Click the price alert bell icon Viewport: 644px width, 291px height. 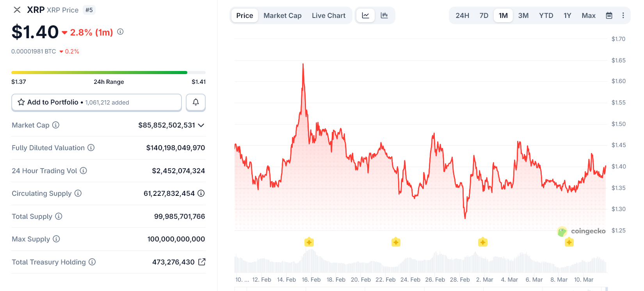click(x=196, y=102)
